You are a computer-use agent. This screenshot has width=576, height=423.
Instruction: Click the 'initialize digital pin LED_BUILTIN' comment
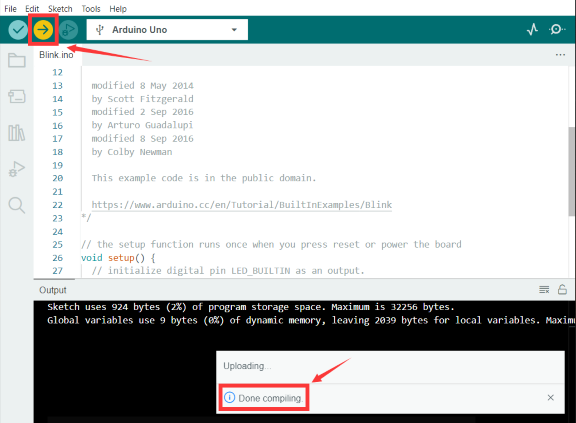click(x=228, y=271)
